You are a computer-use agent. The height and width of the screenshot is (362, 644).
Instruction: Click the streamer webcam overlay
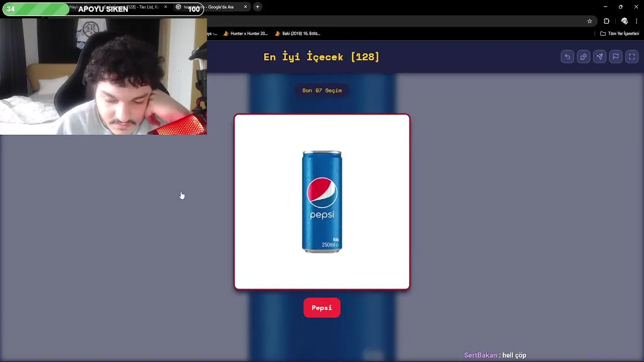[103, 76]
